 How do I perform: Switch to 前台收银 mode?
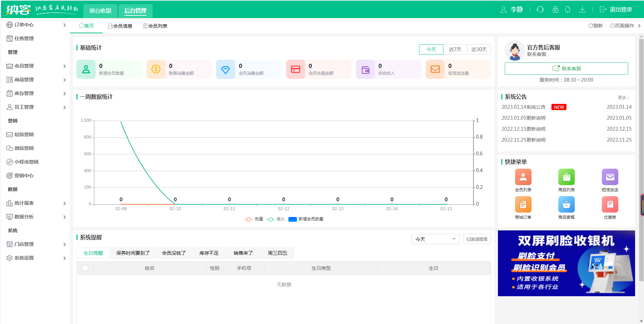pyautogui.click(x=100, y=11)
